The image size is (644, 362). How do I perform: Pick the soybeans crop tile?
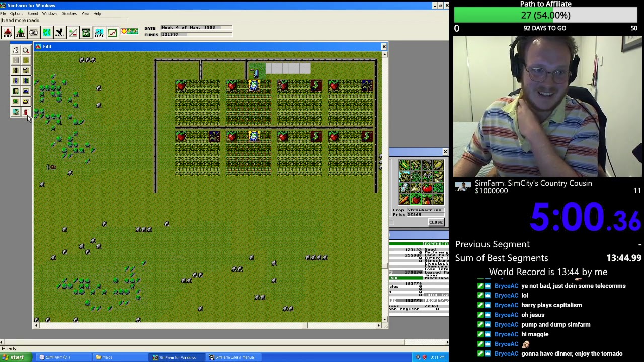438,176
